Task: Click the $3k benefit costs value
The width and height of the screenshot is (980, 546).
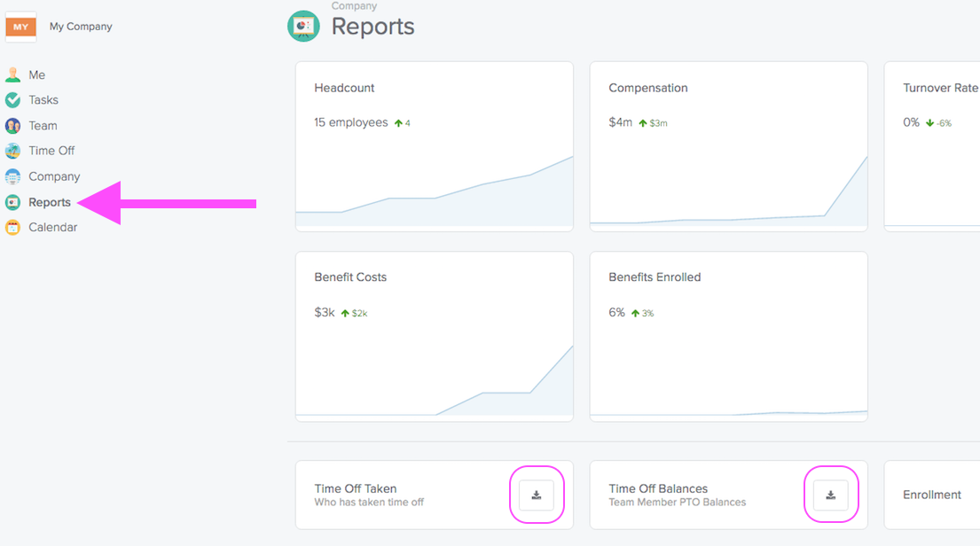Action: [x=325, y=312]
